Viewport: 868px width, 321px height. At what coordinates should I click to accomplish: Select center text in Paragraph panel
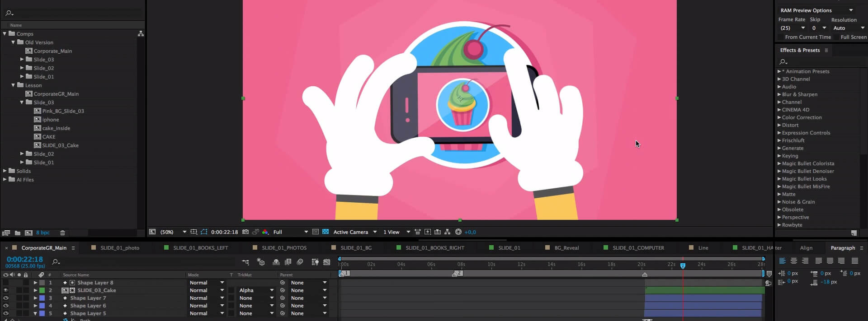794,261
